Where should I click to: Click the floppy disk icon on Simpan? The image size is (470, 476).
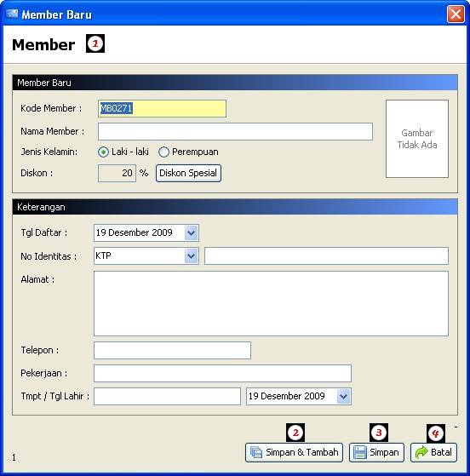tap(360, 452)
